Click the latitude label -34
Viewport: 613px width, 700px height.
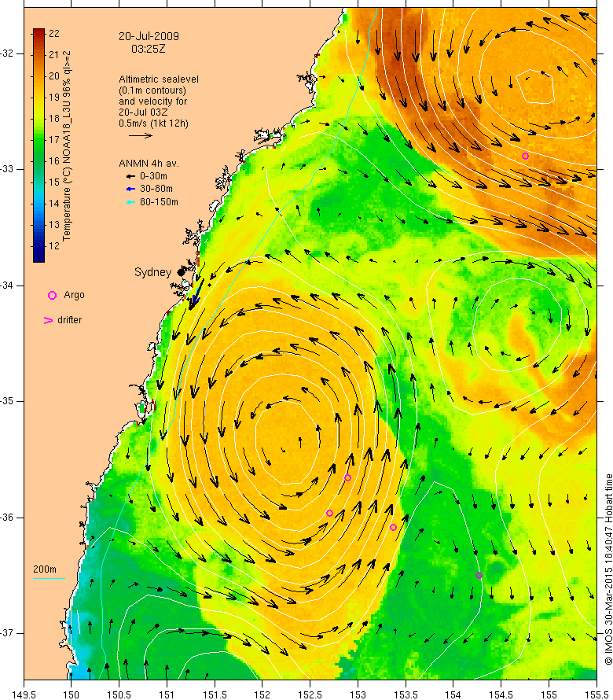tap(8, 286)
